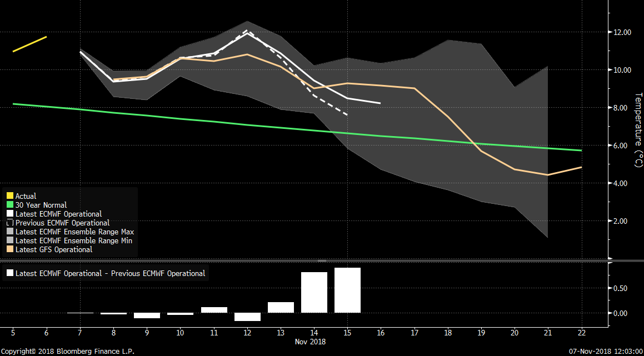Click the green 30 Year Normal swatch
Viewport: 644px width, 356px height.
coord(10,205)
